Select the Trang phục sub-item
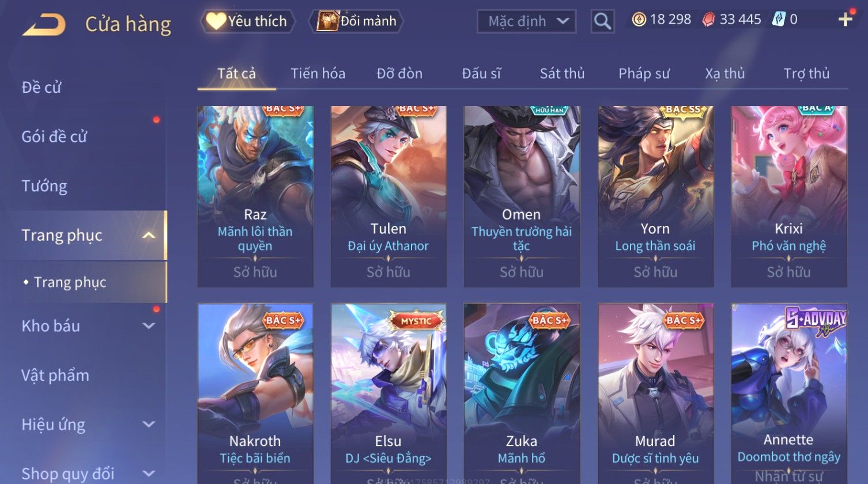 (70, 282)
